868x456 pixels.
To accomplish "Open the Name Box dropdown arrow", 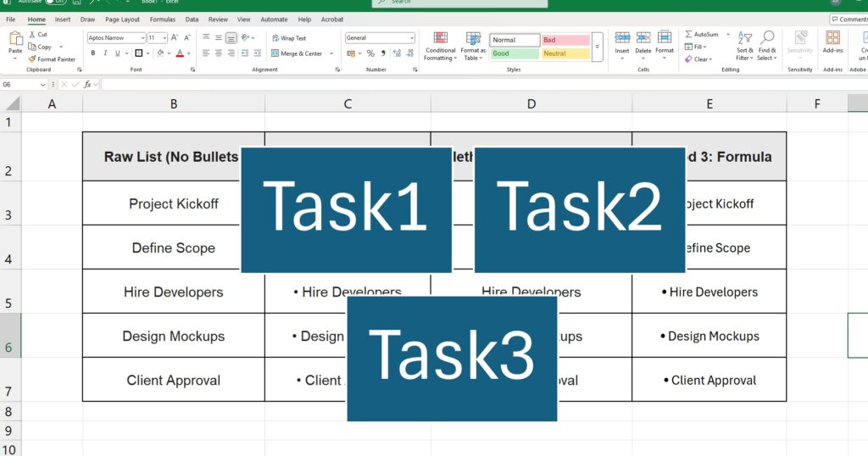I will 42,85.
